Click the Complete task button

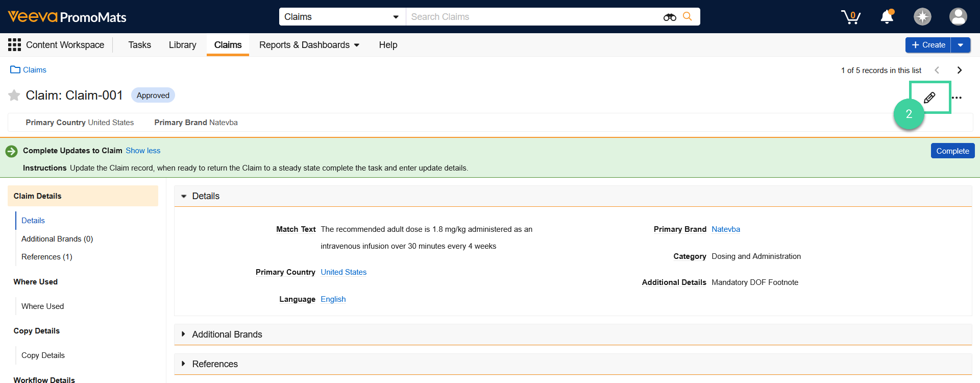pyautogui.click(x=952, y=151)
